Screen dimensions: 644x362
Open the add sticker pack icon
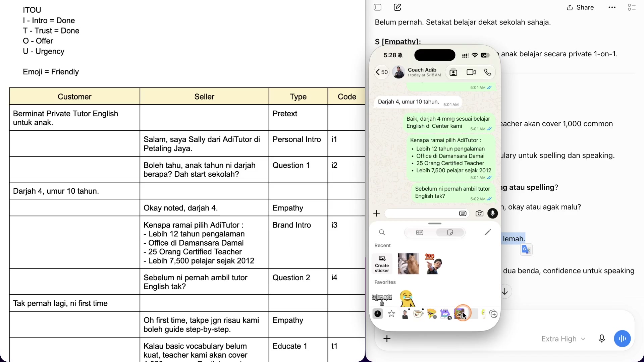493,314
